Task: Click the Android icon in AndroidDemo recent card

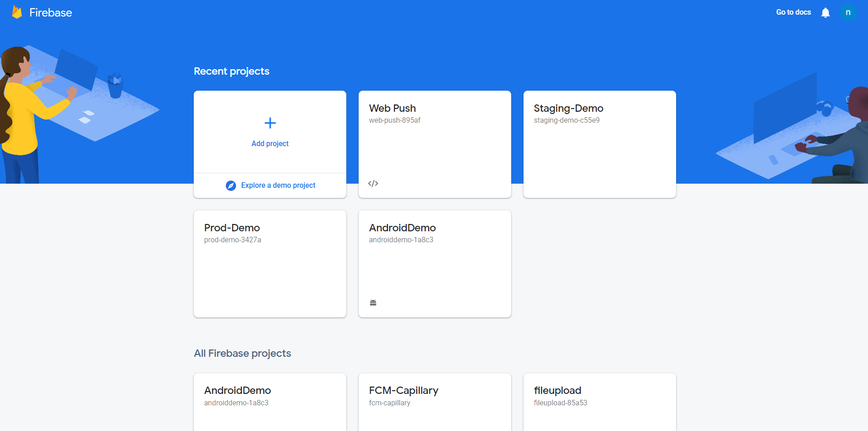Action: click(x=373, y=302)
